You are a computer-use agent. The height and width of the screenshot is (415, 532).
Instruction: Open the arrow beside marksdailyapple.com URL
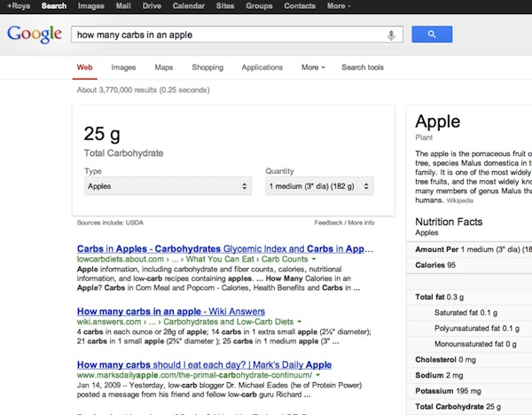click(x=318, y=375)
